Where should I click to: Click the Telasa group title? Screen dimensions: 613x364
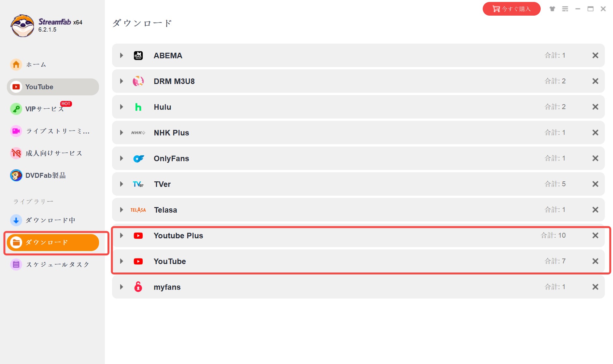pyautogui.click(x=165, y=210)
